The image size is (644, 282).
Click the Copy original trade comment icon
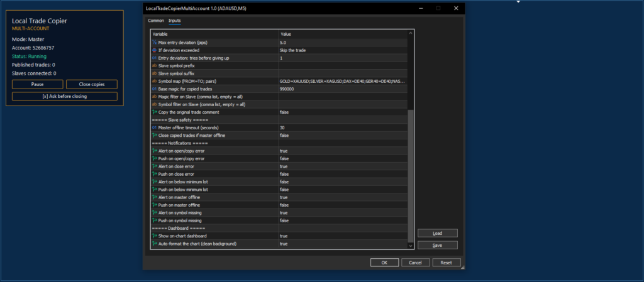pyautogui.click(x=155, y=112)
